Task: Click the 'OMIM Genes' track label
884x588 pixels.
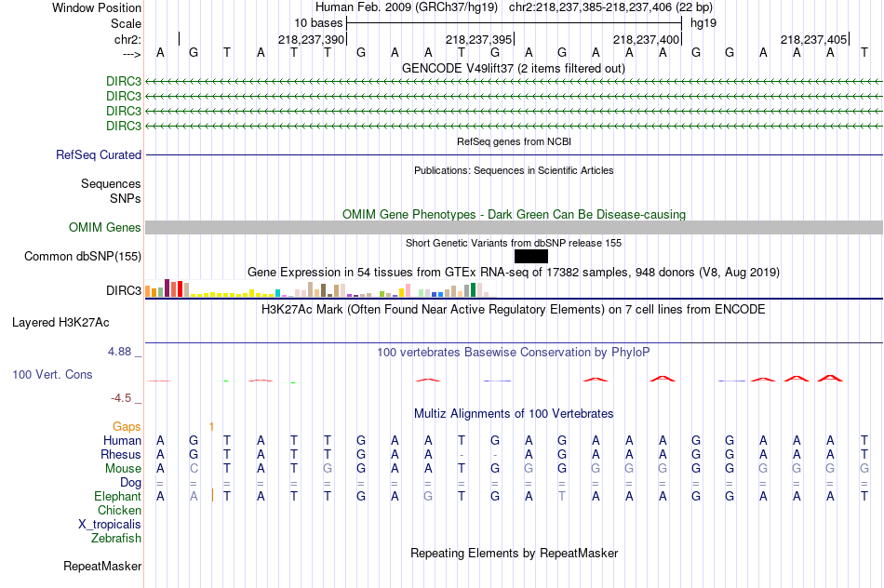Action: 104,227
